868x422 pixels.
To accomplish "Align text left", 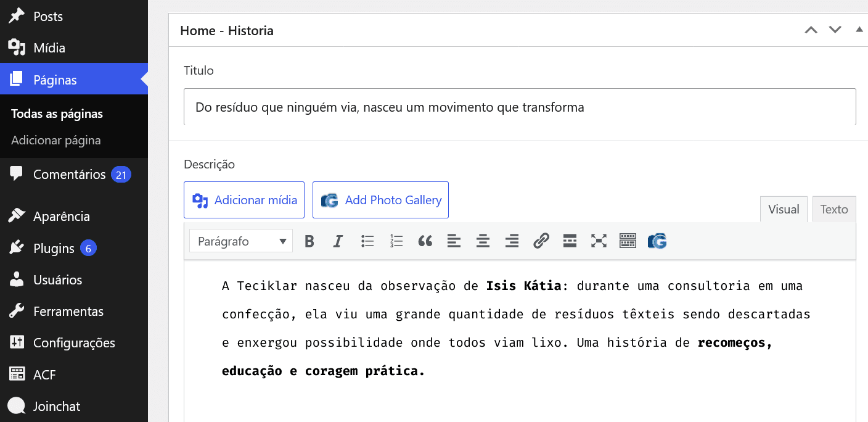I will click(x=454, y=241).
